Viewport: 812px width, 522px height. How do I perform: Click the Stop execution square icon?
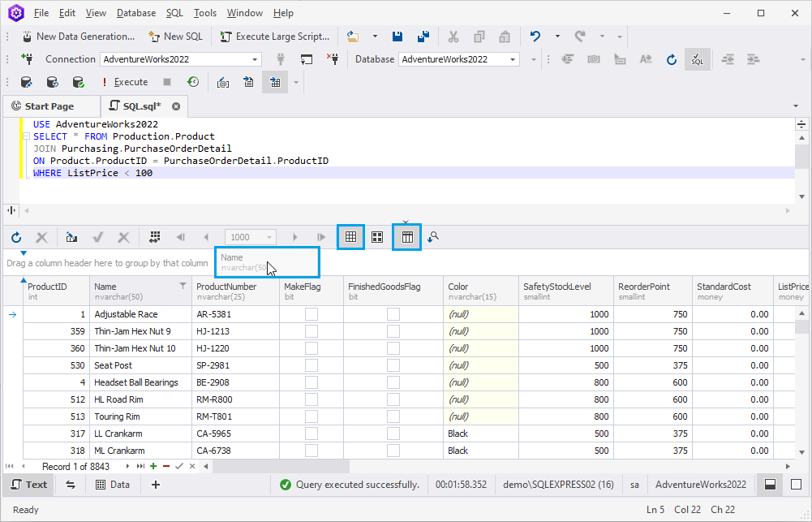tap(167, 82)
